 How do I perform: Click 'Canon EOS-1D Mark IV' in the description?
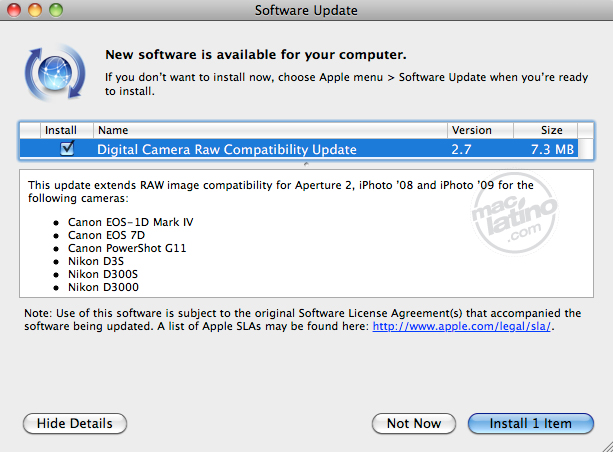pyautogui.click(x=131, y=222)
